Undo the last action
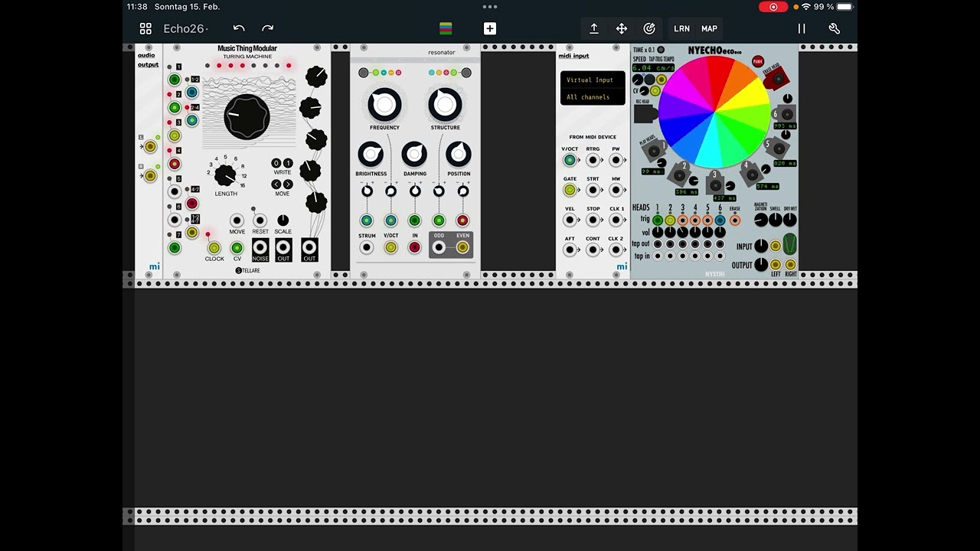Image resolution: width=980 pixels, height=551 pixels. coord(239,28)
